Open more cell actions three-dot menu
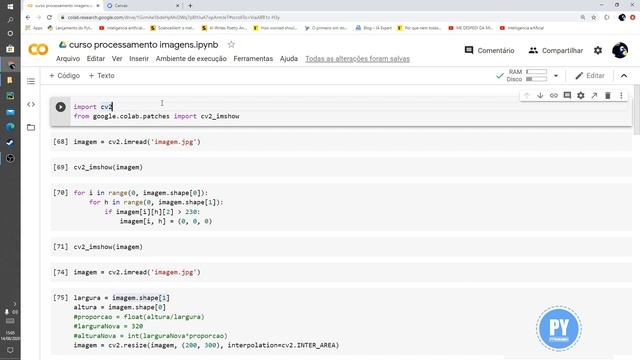Screen dimensions: 640x360 (x=621, y=96)
